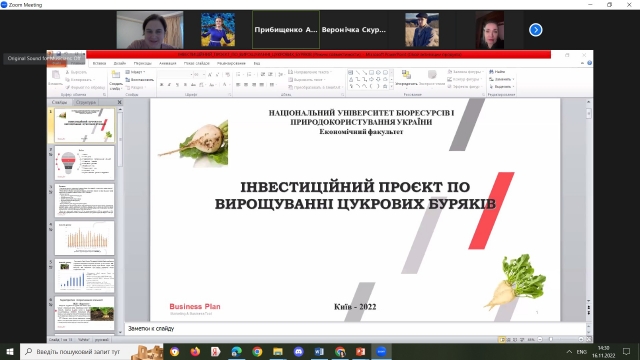The width and height of the screenshot is (640, 360).
Task: Open Заливка фигуры fill dropdown
Action: tap(466, 72)
